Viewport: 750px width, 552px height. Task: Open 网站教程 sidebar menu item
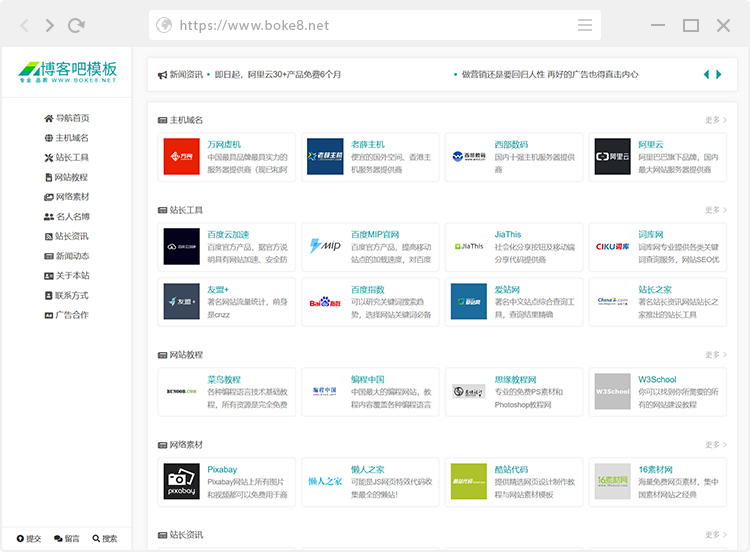click(x=66, y=177)
